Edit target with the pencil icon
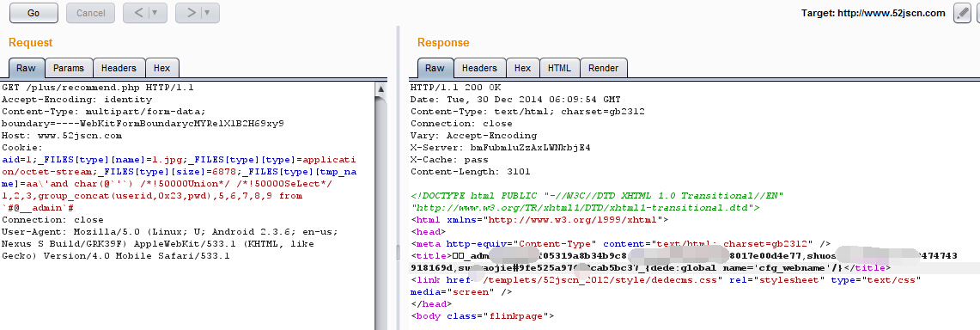The image size is (980, 330). tap(962, 13)
